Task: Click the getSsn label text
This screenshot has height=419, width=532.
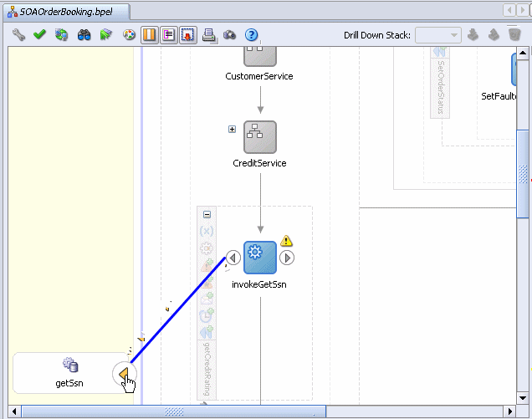Action: click(x=69, y=383)
